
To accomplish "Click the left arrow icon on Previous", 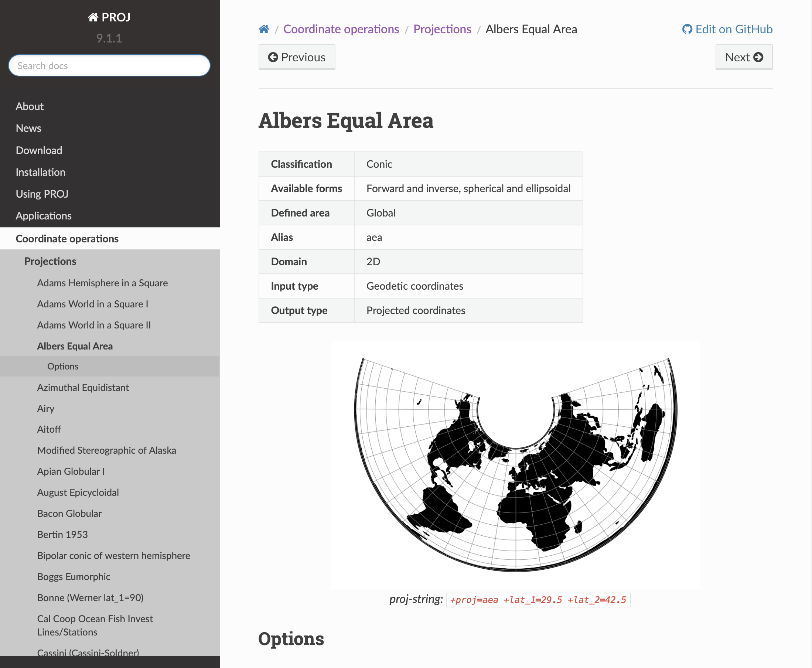I will tap(273, 57).
